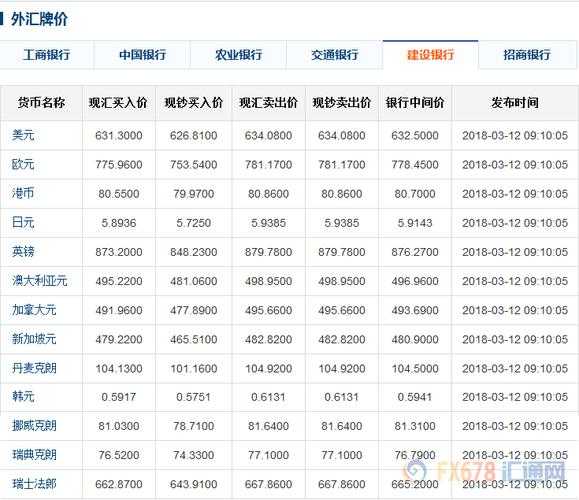
Task: Select the 新加坡元 银行中间价 value 480.9000
Action: [x=415, y=339]
